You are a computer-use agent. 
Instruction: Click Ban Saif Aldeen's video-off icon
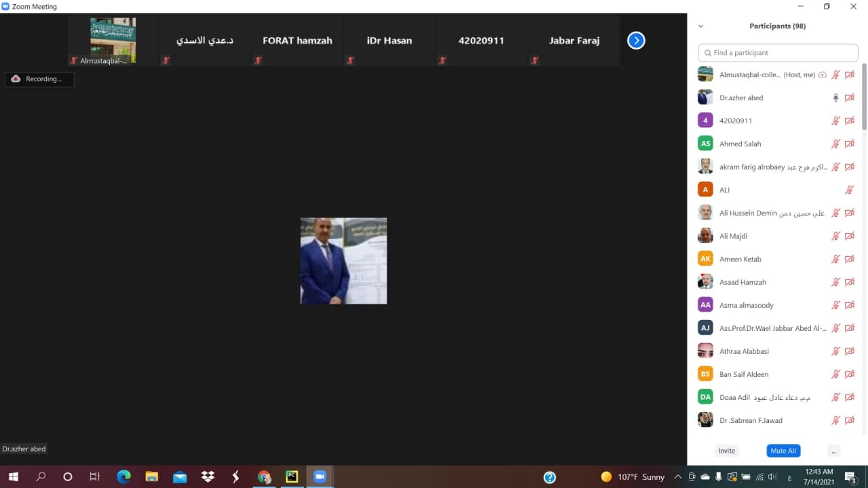(849, 374)
